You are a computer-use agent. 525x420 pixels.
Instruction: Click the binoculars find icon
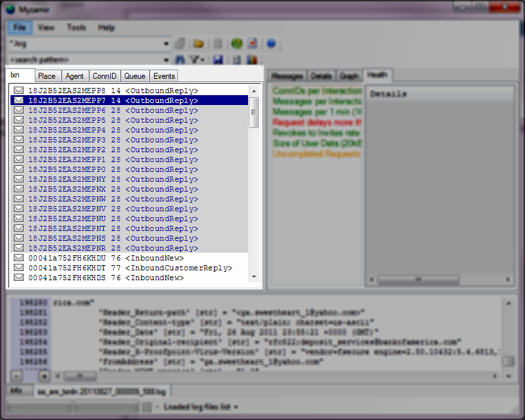pyautogui.click(x=180, y=60)
